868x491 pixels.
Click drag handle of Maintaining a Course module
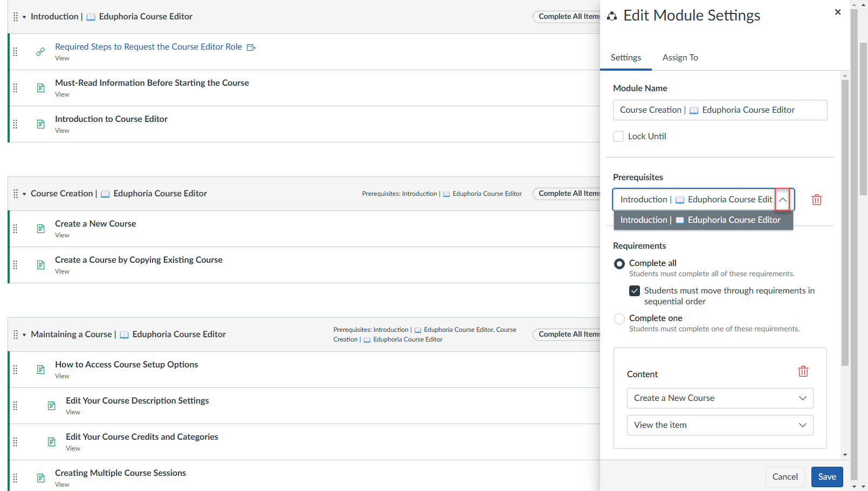(x=16, y=335)
